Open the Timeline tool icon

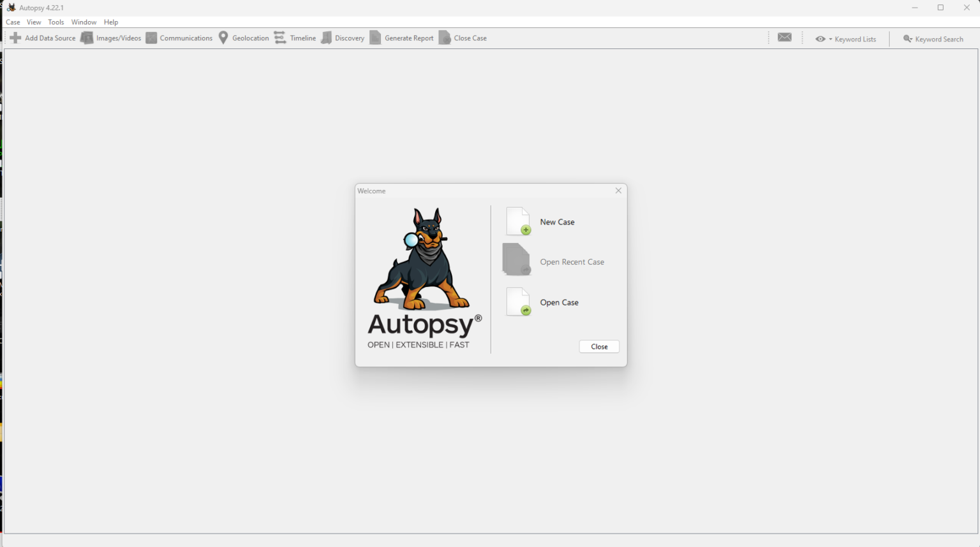point(279,38)
